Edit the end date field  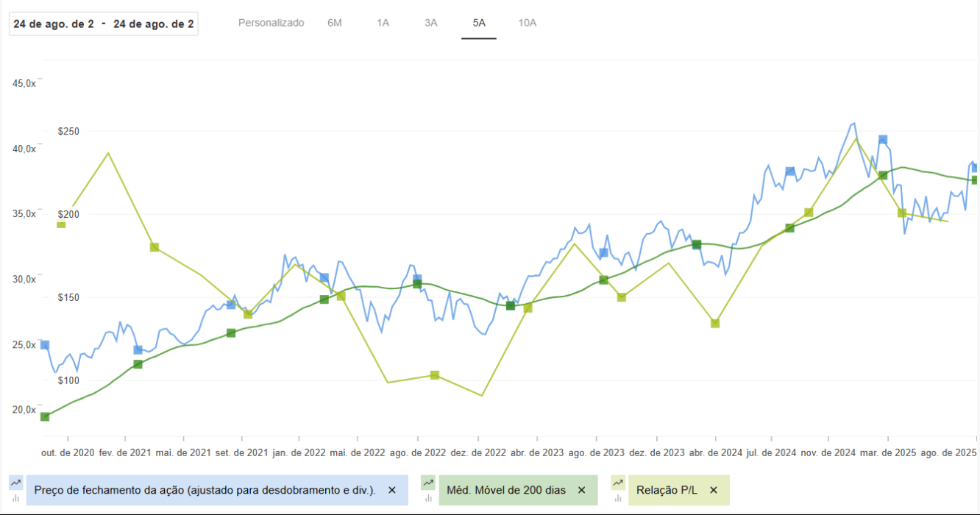(154, 24)
